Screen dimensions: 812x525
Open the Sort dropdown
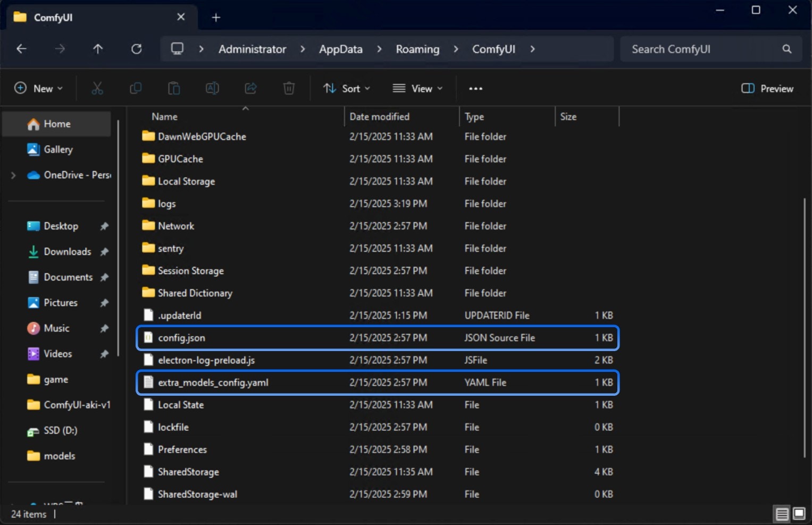tap(346, 88)
